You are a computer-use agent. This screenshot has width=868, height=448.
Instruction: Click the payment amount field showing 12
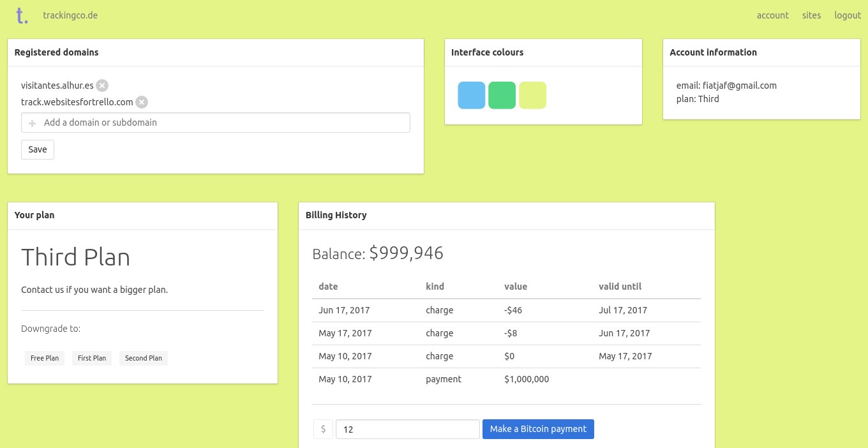408,429
